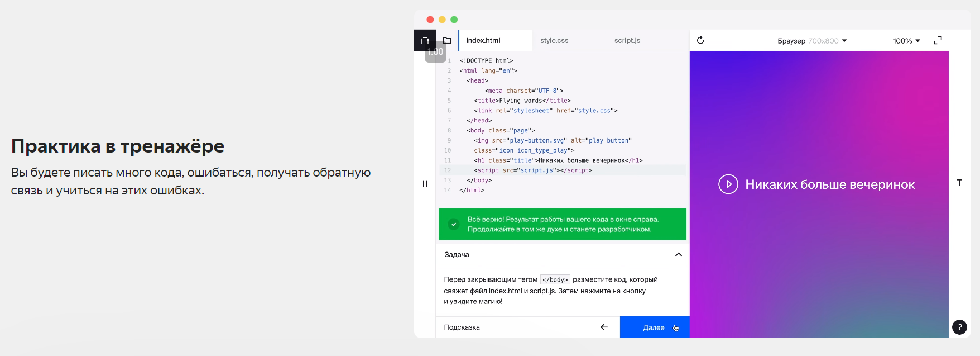Click the 'Всё верно!' success message text
Screen dimensions: 980x356
click(x=563, y=224)
